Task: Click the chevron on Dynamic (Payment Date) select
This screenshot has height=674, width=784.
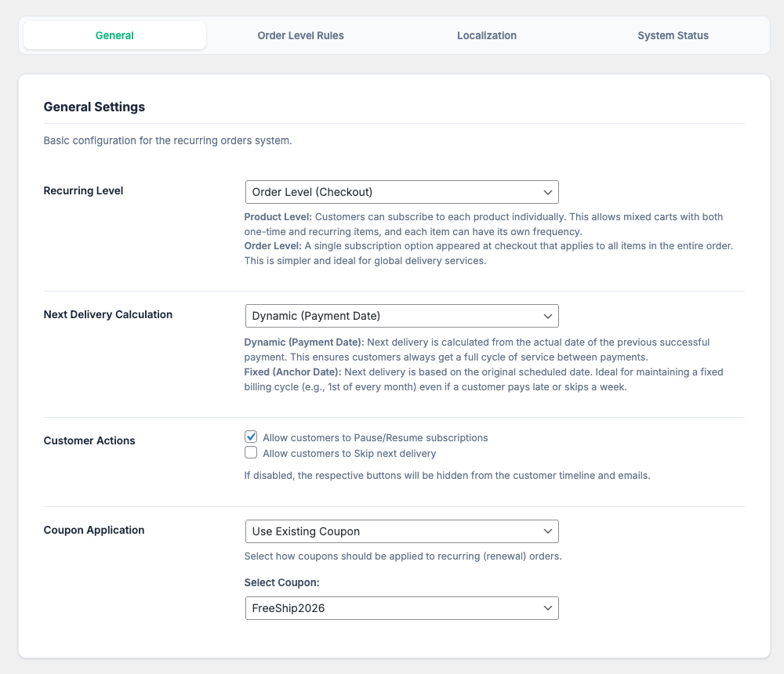Action: (547, 316)
